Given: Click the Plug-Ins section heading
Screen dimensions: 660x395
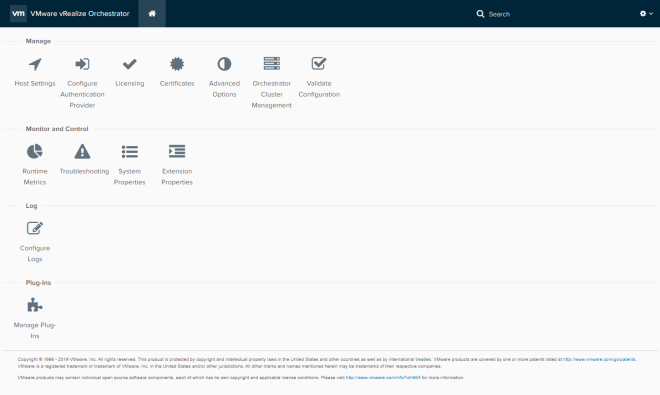Looking at the screenshot, I should coord(38,283).
